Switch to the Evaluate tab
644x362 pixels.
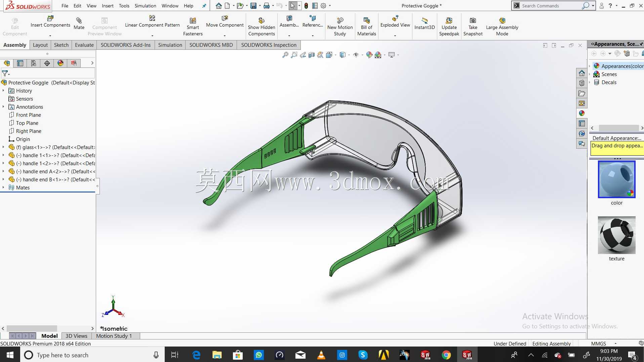pyautogui.click(x=84, y=45)
